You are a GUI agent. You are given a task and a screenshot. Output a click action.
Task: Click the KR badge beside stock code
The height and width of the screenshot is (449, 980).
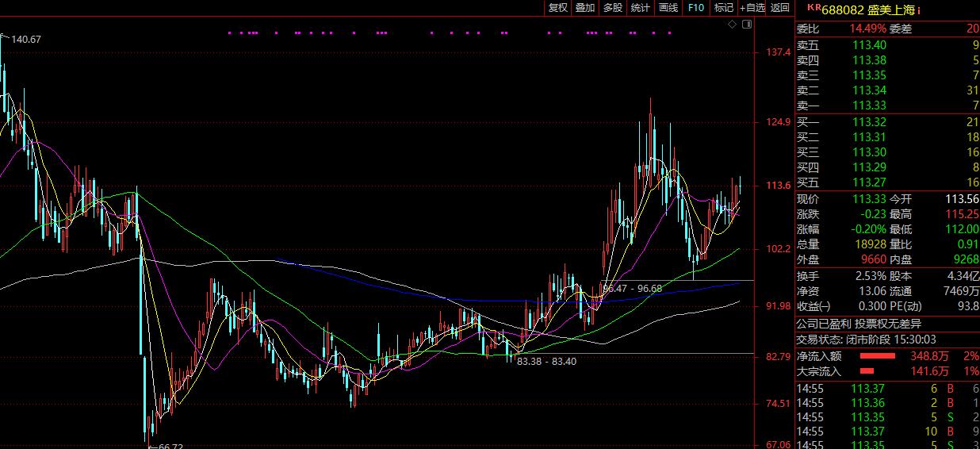pos(813,7)
